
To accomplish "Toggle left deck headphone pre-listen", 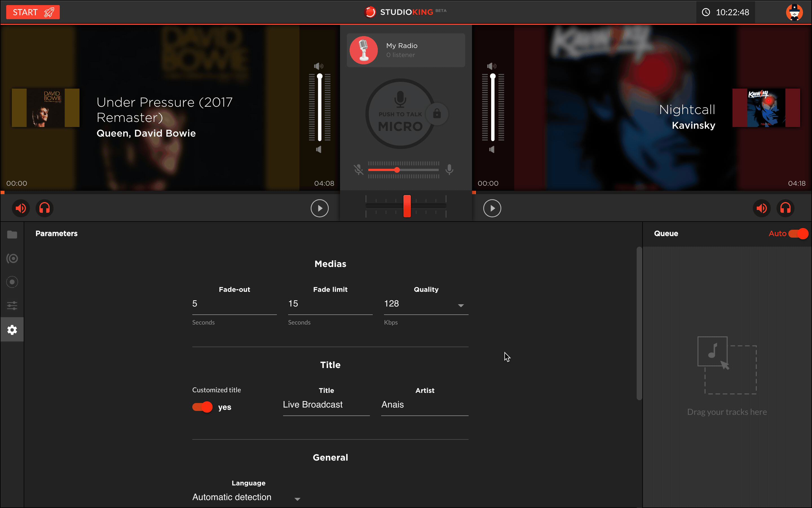I will (45, 208).
